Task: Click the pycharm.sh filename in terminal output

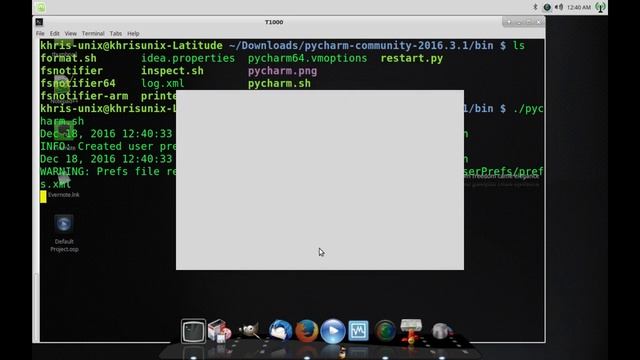Action: pyautogui.click(x=279, y=84)
